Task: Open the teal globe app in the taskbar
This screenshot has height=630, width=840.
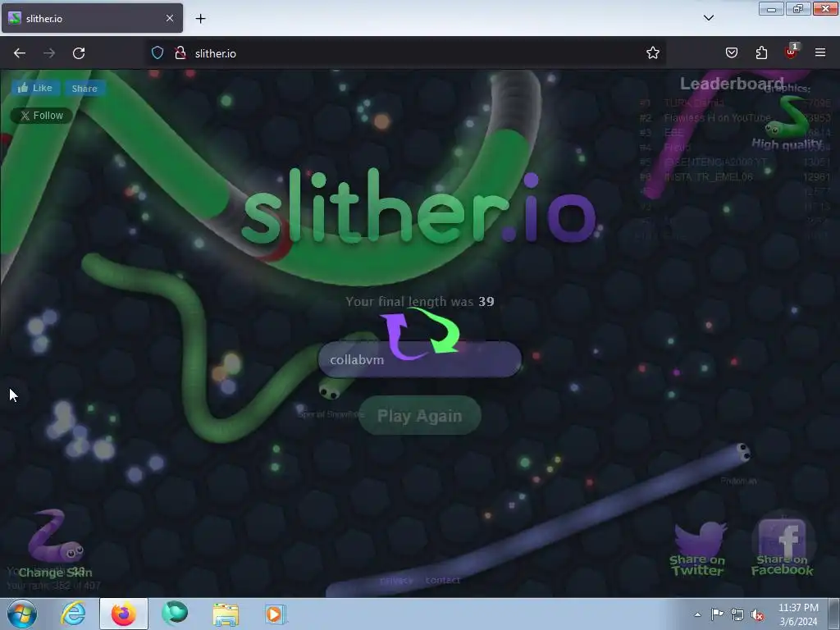Action: pos(175,614)
